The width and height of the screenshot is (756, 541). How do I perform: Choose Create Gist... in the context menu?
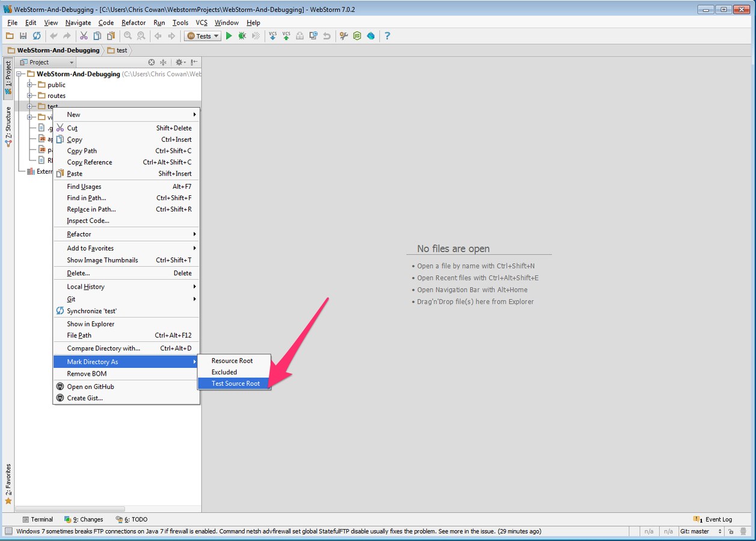click(x=126, y=399)
